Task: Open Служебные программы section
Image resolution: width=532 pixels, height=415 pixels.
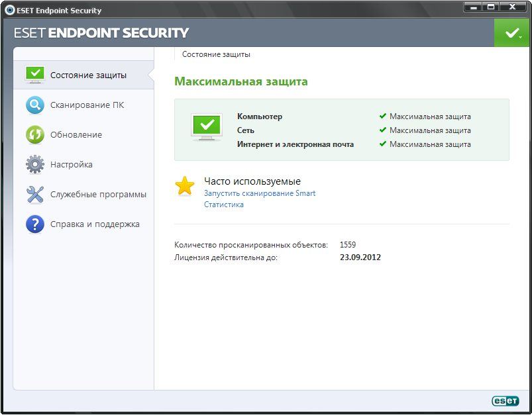Action: (98, 195)
